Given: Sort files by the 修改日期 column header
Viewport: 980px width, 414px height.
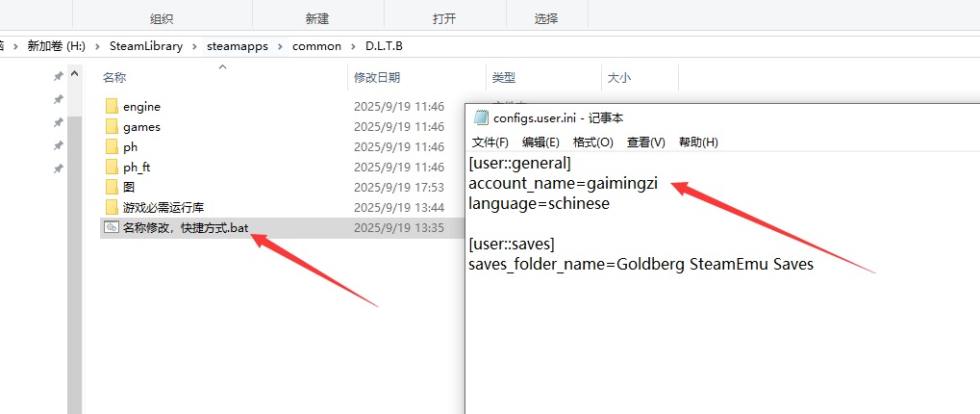Looking at the screenshot, I should point(377,77).
